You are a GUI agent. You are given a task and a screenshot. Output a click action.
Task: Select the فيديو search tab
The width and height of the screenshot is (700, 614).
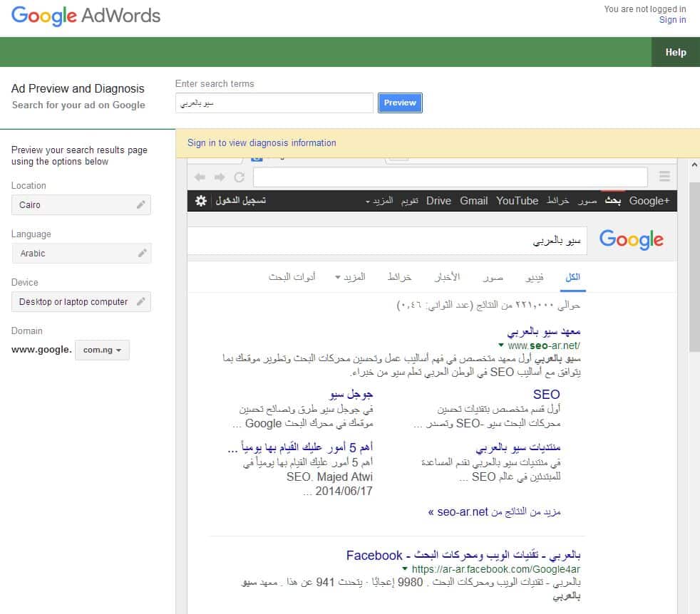[x=535, y=277]
